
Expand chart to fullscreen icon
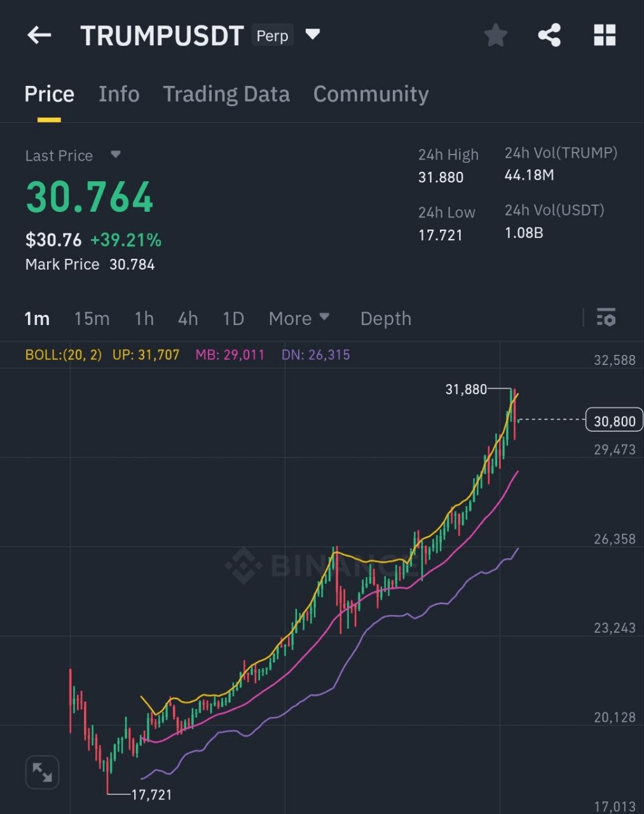[42, 773]
